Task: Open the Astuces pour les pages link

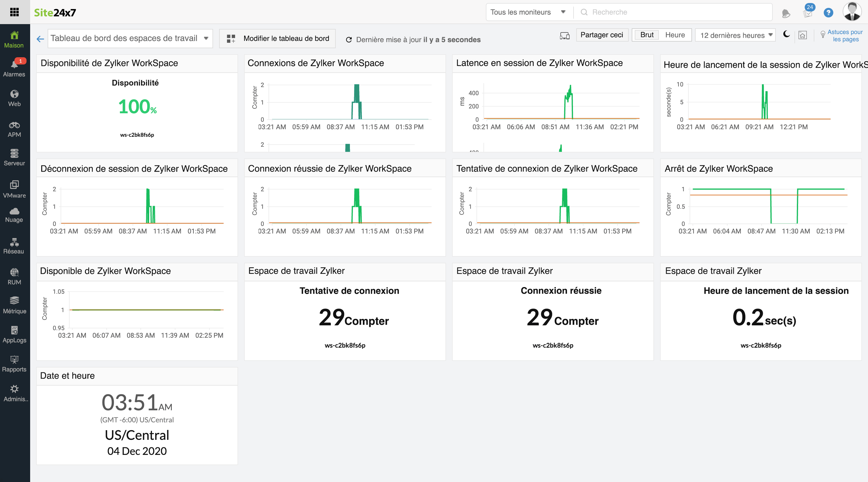Action: pyautogui.click(x=845, y=35)
